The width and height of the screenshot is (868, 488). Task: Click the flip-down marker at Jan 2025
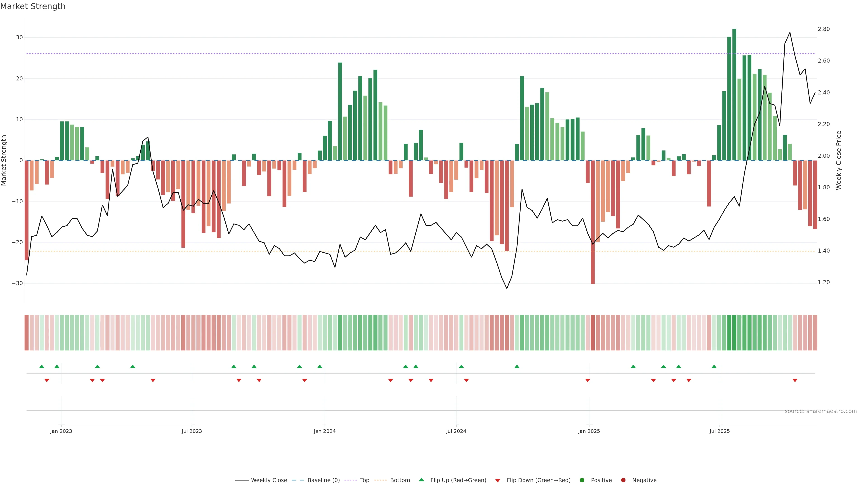[588, 380]
